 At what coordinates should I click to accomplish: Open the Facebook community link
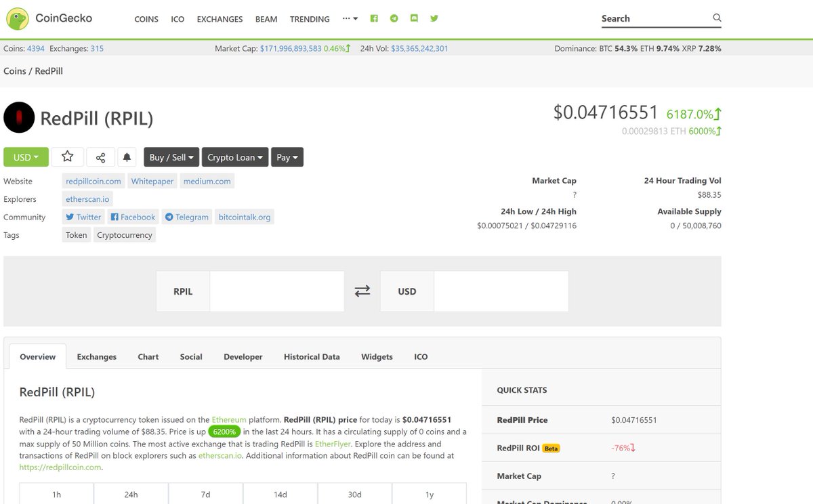(133, 217)
